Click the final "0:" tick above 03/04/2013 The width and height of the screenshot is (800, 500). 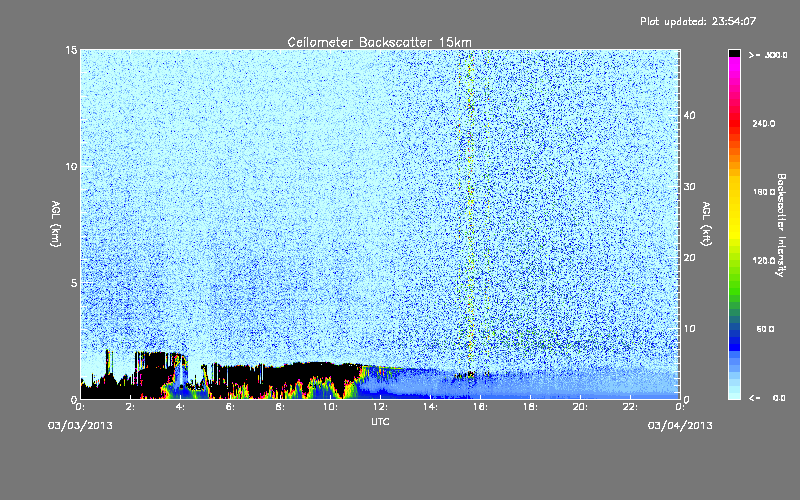(x=680, y=407)
